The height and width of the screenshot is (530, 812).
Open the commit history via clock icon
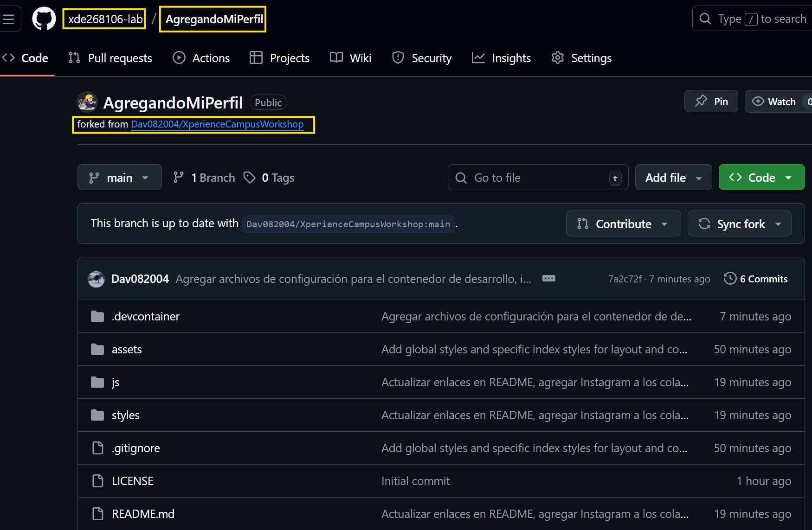point(730,278)
